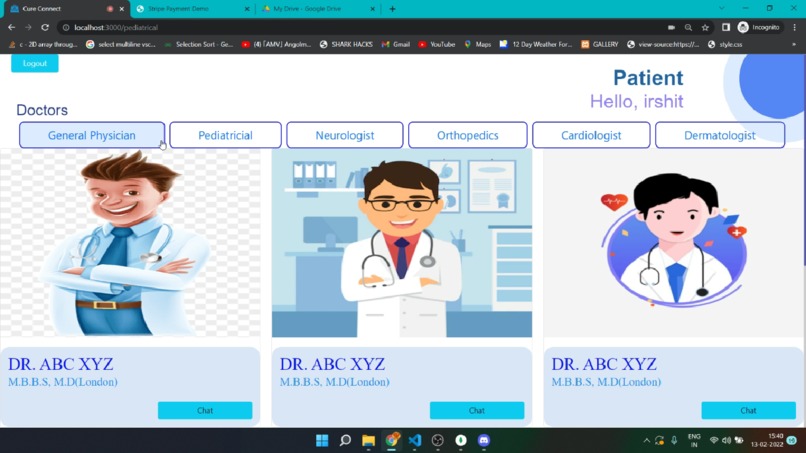Select the Pediatricial category
Screen dimensions: 806x453
[x=225, y=135]
